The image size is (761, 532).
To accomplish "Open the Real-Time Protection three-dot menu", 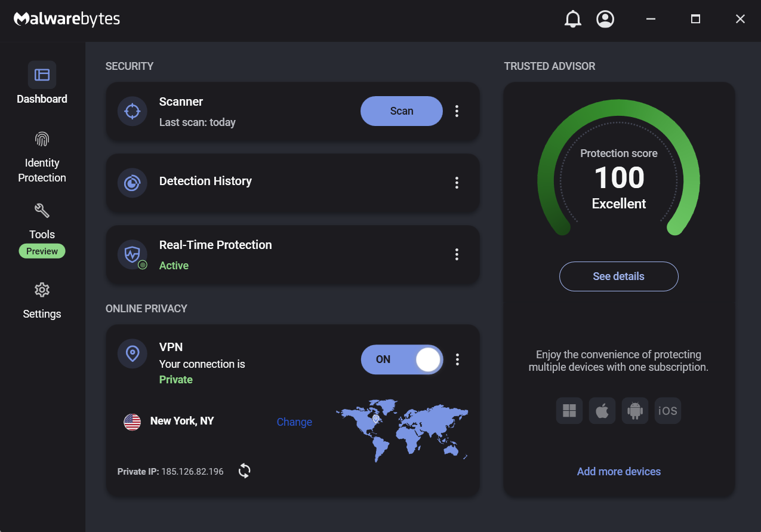I will click(x=457, y=254).
